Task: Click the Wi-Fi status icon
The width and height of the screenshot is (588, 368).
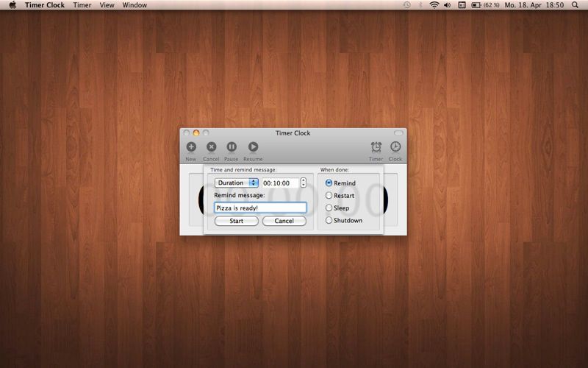Action: (434, 5)
